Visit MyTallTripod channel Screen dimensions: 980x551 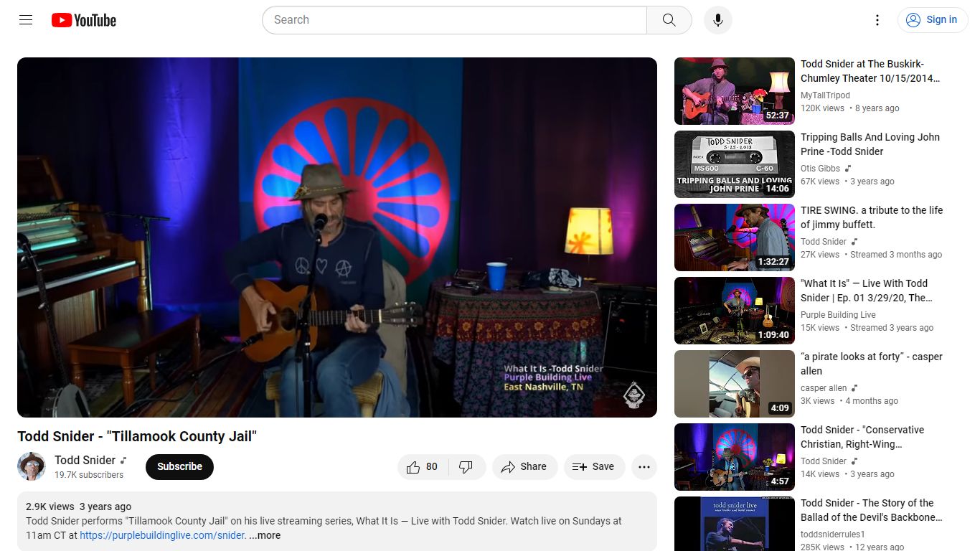point(825,95)
